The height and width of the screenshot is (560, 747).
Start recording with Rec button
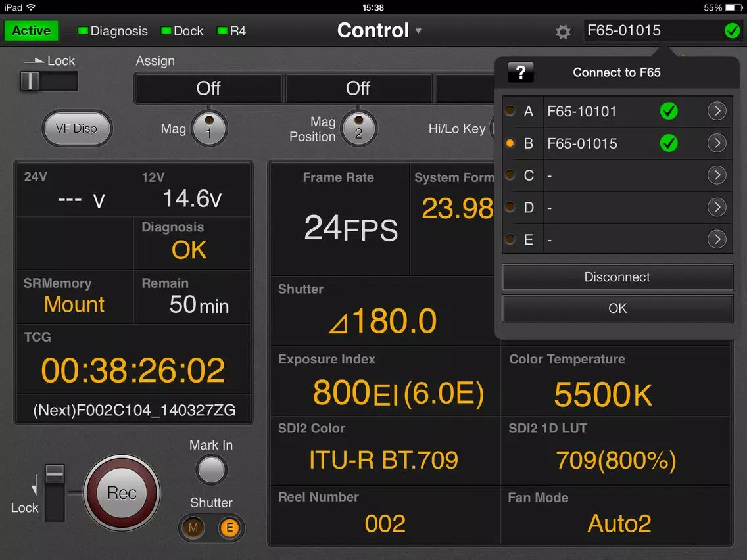(122, 493)
